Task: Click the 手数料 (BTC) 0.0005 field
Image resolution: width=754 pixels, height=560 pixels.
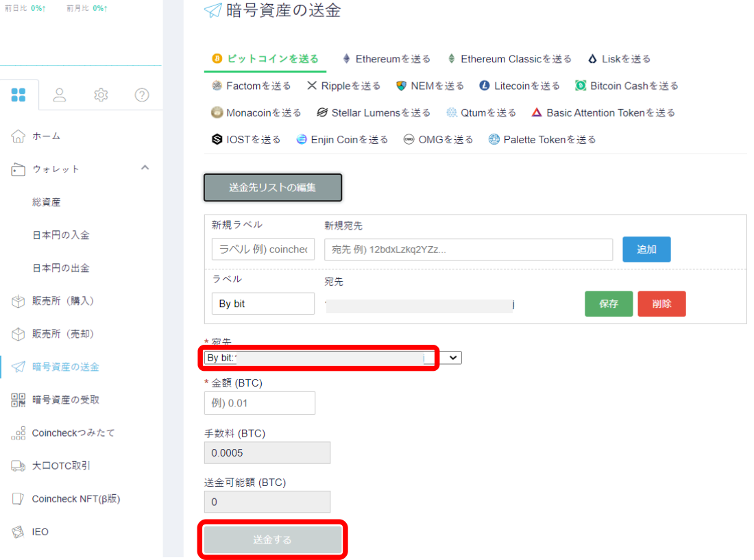Action: point(267,453)
